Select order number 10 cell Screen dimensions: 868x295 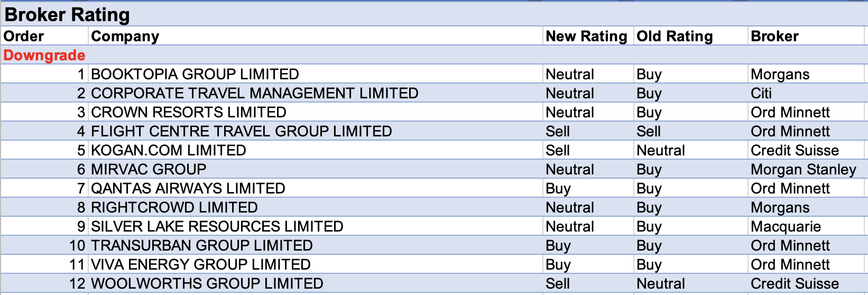click(x=77, y=245)
